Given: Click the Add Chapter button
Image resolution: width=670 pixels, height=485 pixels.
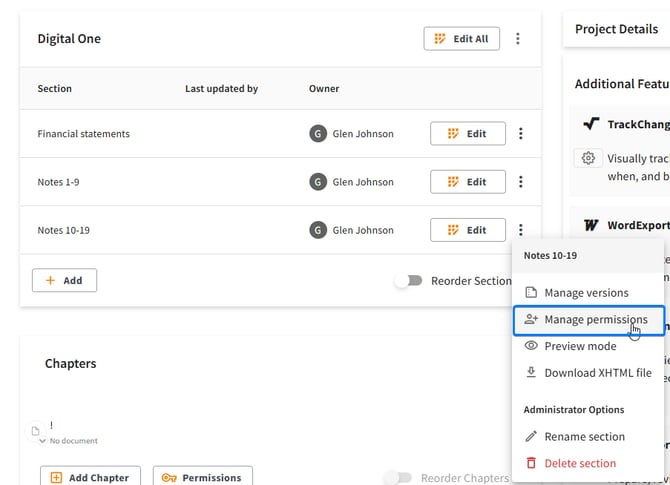Looking at the screenshot, I should [90, 477].
